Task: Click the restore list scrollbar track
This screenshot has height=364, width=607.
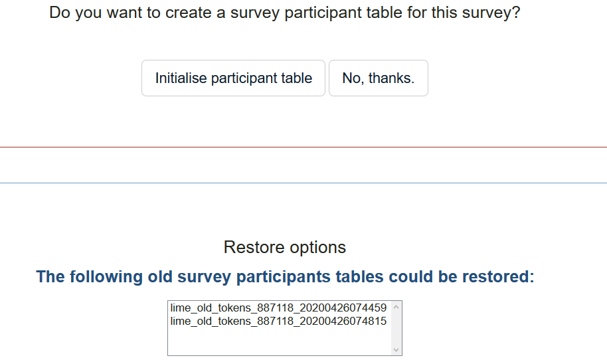Action: [x=396, y=329]
